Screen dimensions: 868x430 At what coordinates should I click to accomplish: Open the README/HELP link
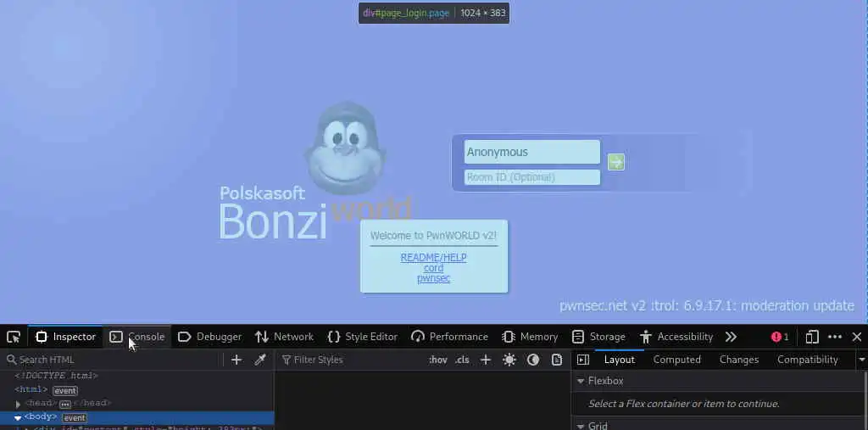pyautogui.click(x=433, y=258)
